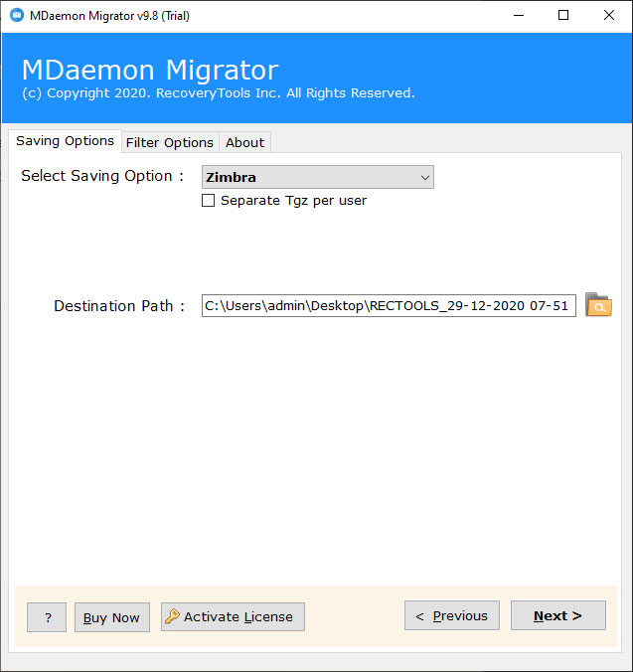Image resolution: width=633 pixels, height=672 pixels.
Task: Click the Next button
Action: pos(558,615)
